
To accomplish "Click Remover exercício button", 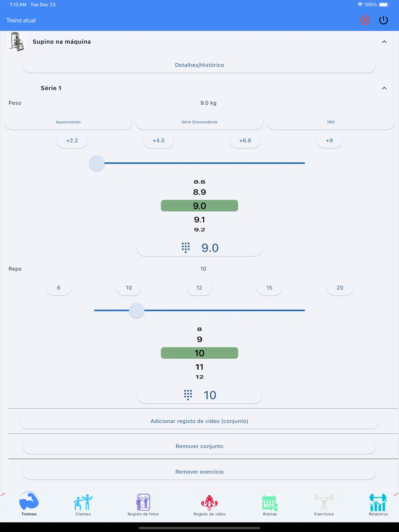I will point(199,472).
